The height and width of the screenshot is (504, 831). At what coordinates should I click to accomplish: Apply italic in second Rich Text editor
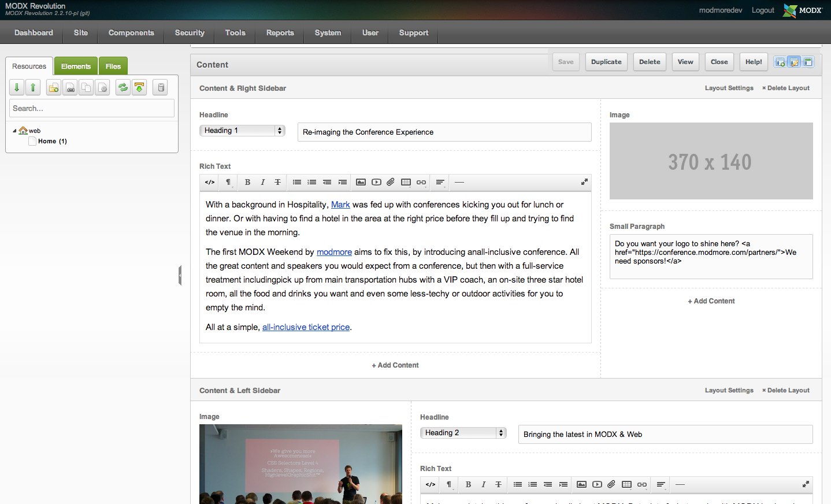tap(483, 484)
